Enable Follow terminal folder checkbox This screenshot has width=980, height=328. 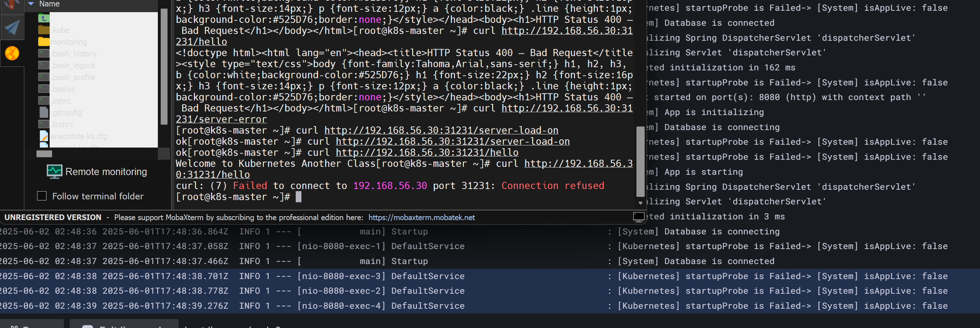42,196
